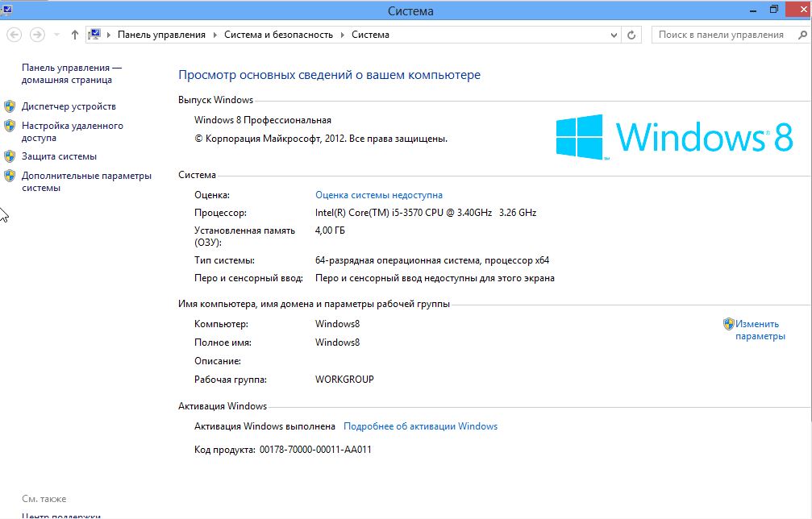Image resolution: width=812 pixels, height=519 pixels.
Task: Go back with the left arrow button
Action: tap(14, 35)
